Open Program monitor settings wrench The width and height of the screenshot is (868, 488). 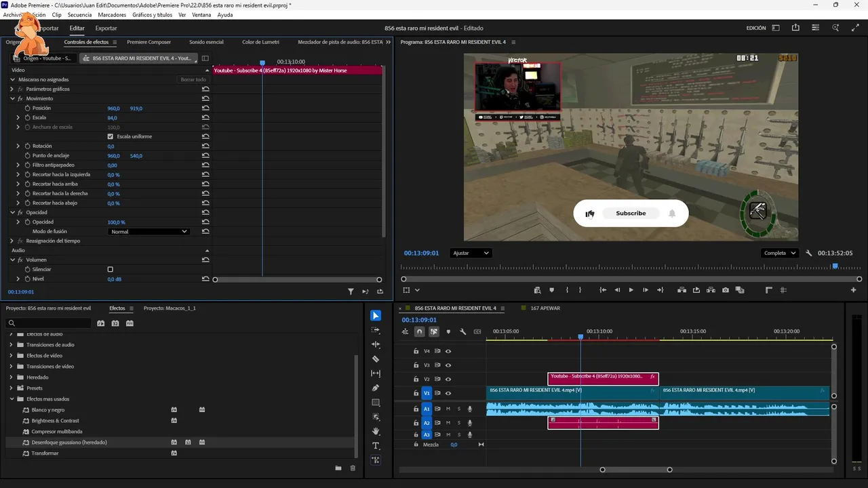pyautogui.click(x=809, y=253)
